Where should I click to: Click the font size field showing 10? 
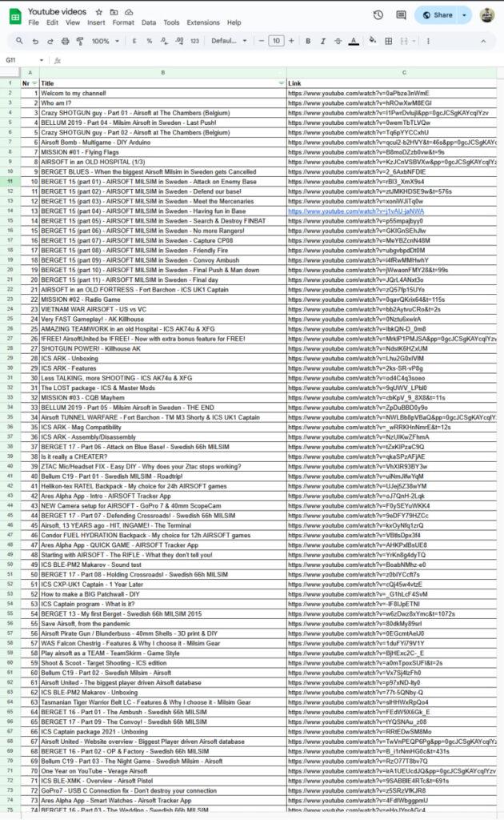pyautogui.click(x=275, y=41)
